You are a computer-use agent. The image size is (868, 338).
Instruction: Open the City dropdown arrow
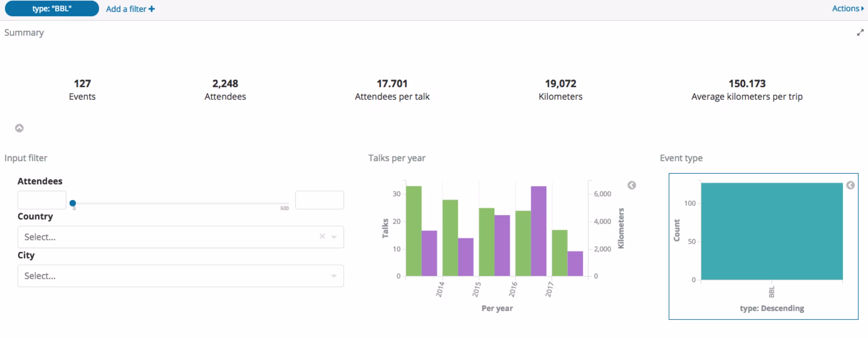pos(334,276)
